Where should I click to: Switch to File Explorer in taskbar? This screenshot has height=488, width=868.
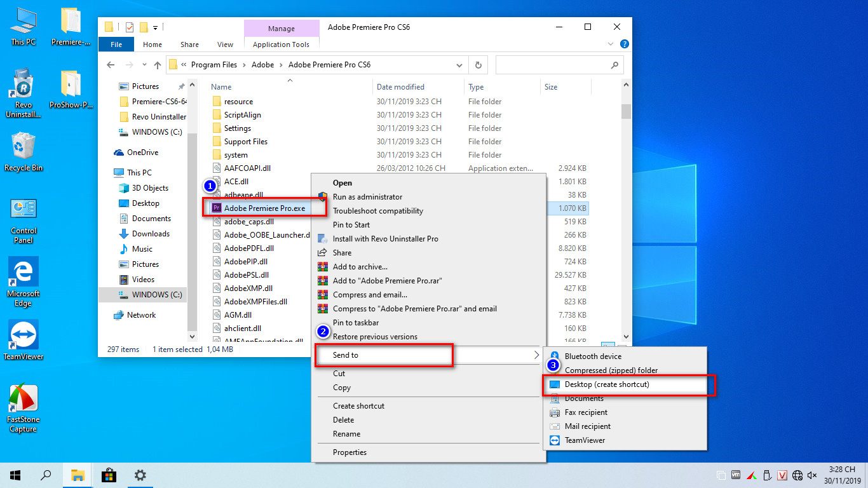coord(78,475)
